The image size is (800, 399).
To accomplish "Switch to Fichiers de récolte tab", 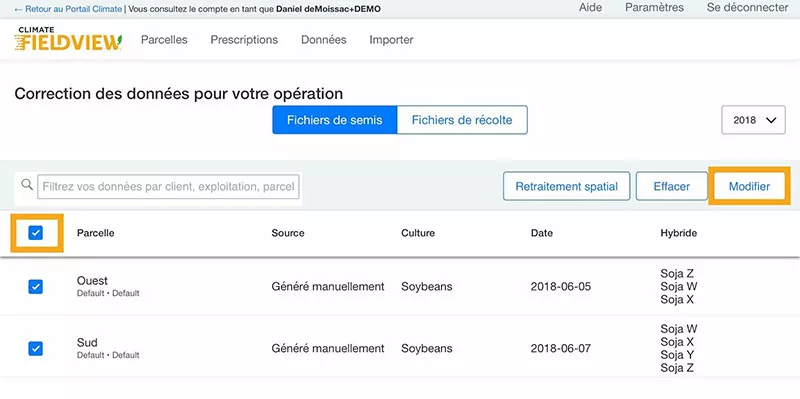I will 462,120.
